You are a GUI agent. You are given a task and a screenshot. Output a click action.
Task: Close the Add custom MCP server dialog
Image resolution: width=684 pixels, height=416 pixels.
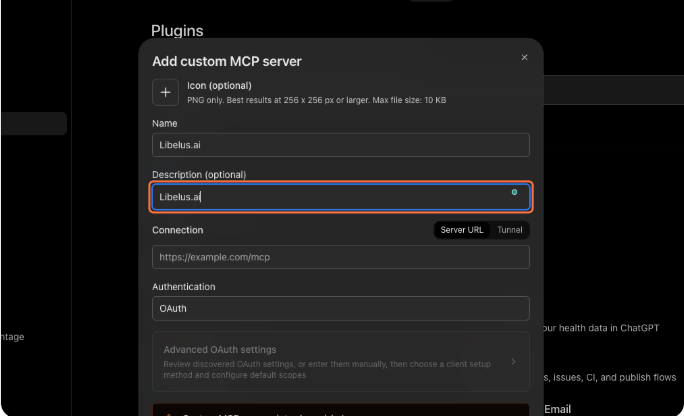(524, 58)
